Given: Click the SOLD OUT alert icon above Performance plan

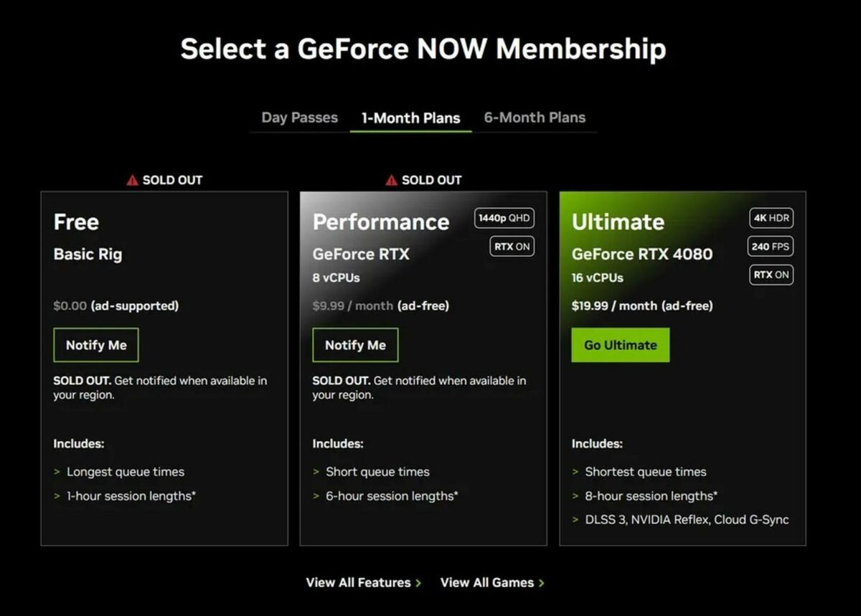Looking at the screenshot, I should click(390, 180).
